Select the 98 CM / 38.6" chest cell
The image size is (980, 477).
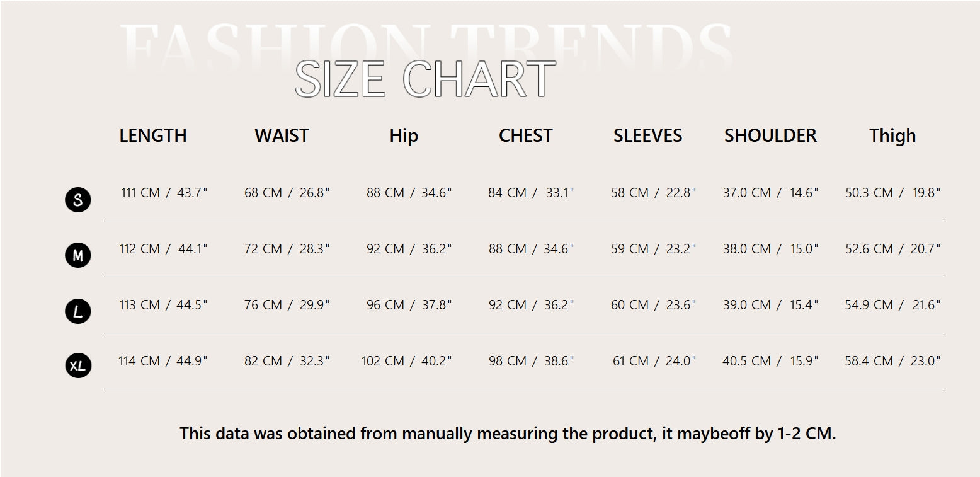point(532,361)
